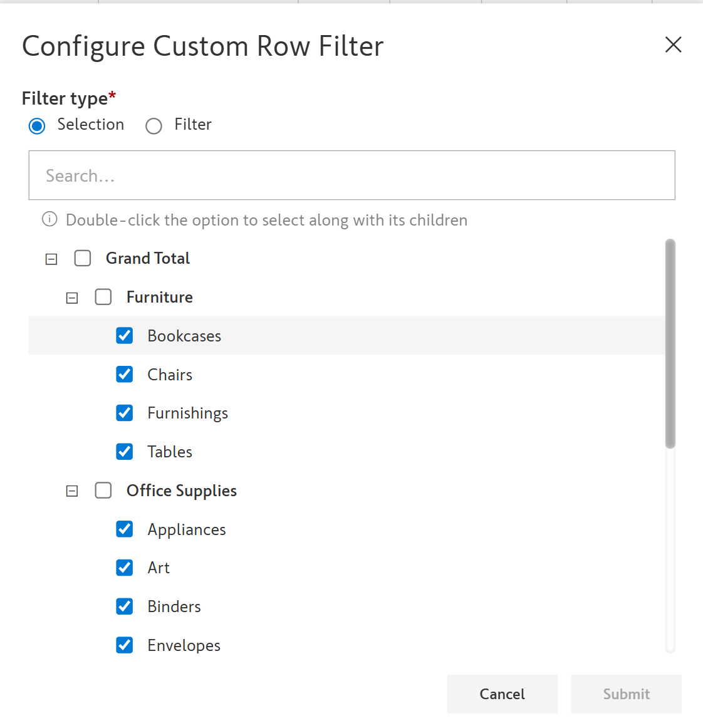The height and width of the screenshot is (728, 703).
Task: Choose the Filter radio option
Action: coord(154,126)
